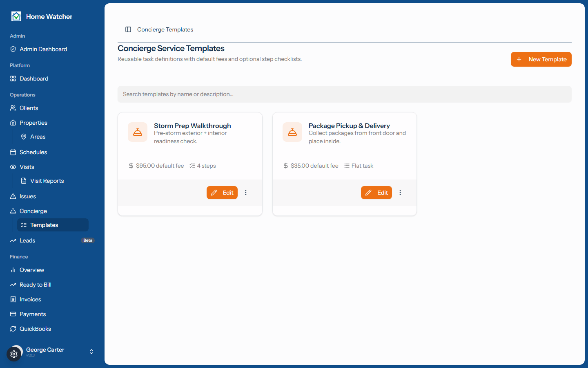Focus the template search field
588x368 pixels.
[x=345, y=94]
